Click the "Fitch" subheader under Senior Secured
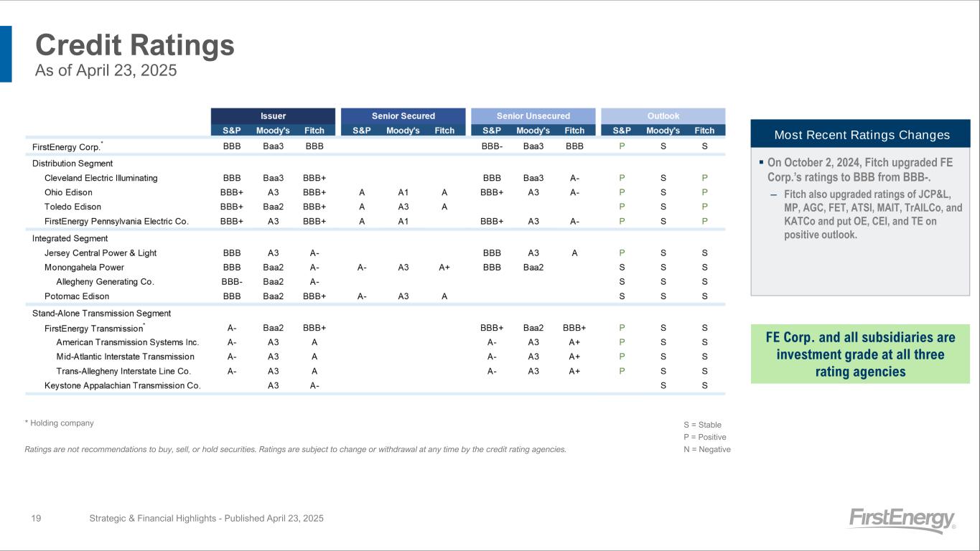Image resolution: width=980 pixels, height=551 pixels. 444,131
